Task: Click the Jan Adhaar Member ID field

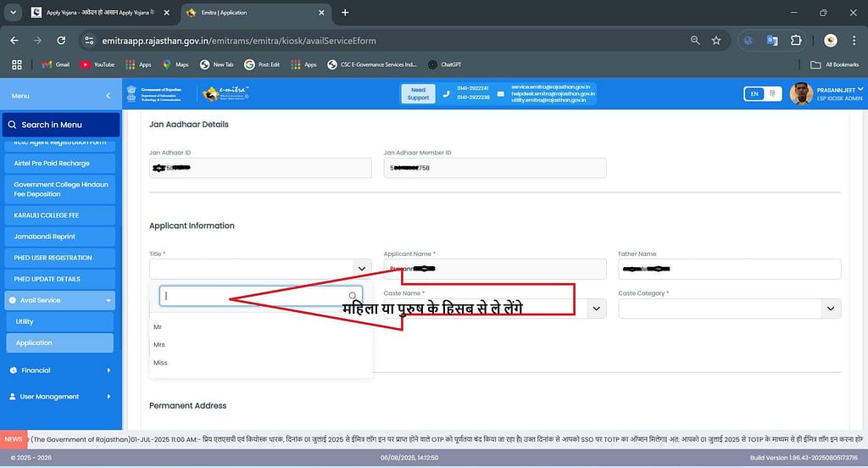Action: coord(495,168)
